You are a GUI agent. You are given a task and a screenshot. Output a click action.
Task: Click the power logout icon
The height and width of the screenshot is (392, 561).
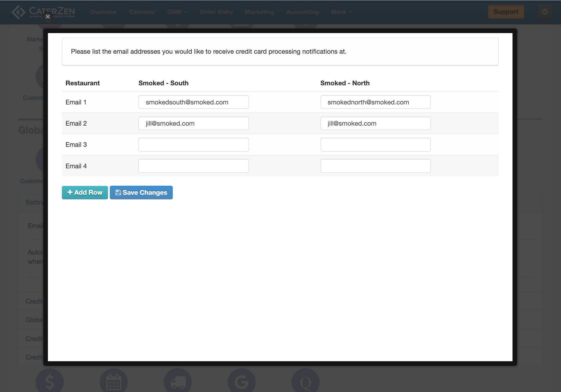(x=544, y=12)
